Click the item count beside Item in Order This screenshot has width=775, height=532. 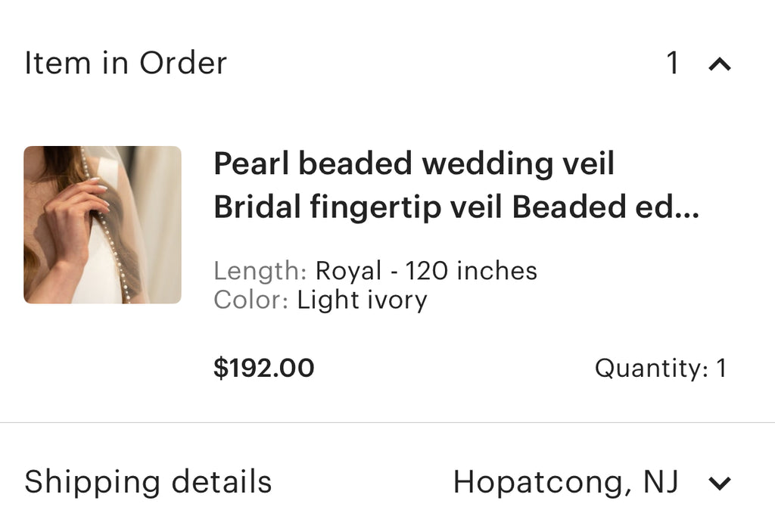pyautogui.click(x=672, y=64)
